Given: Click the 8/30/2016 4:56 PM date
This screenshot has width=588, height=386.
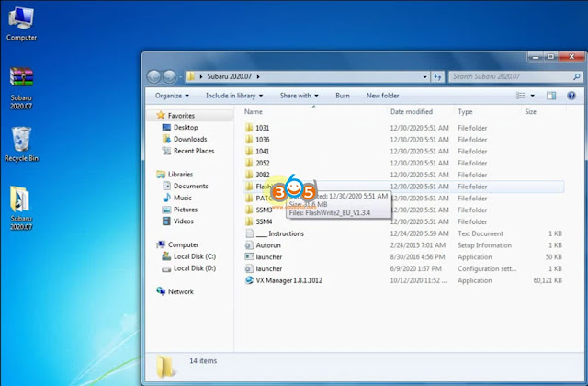Looking at the screenshot, I should click(417, 257).
